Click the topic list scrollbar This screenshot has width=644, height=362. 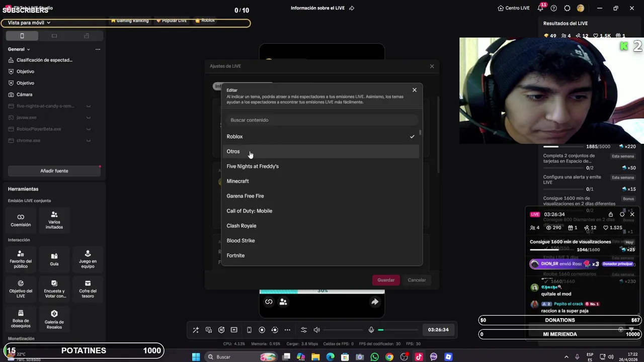click(x=421, y=133)
